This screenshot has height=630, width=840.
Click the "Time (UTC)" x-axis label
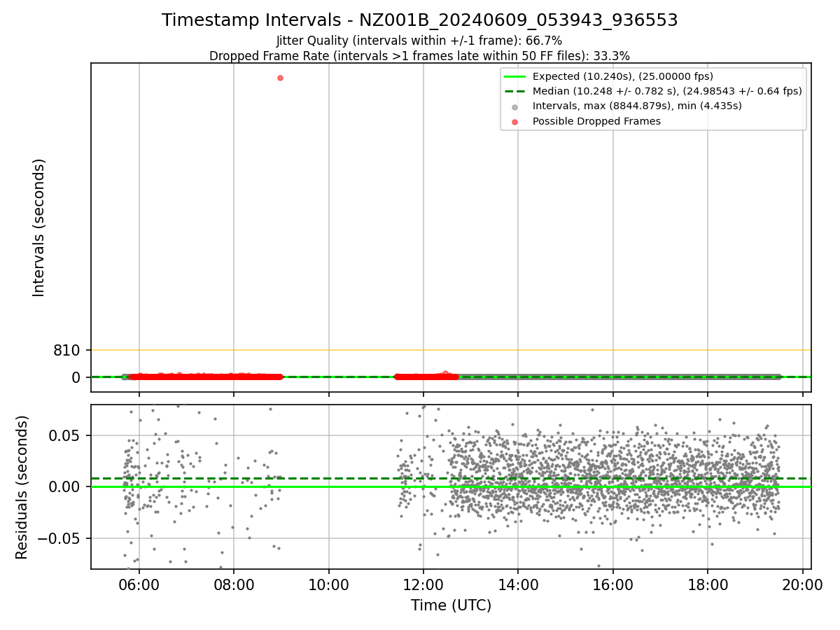[x=451, y=605]
